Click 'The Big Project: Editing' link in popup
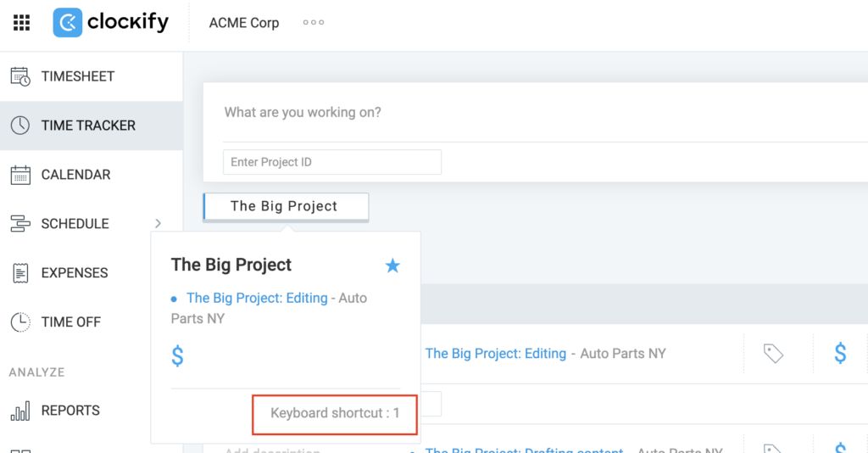The image size is (868, 453). (x=257, y=298)
